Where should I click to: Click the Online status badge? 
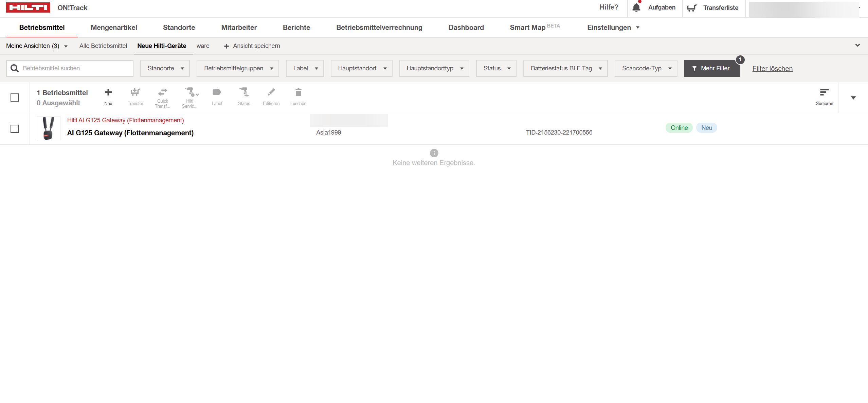679,128
